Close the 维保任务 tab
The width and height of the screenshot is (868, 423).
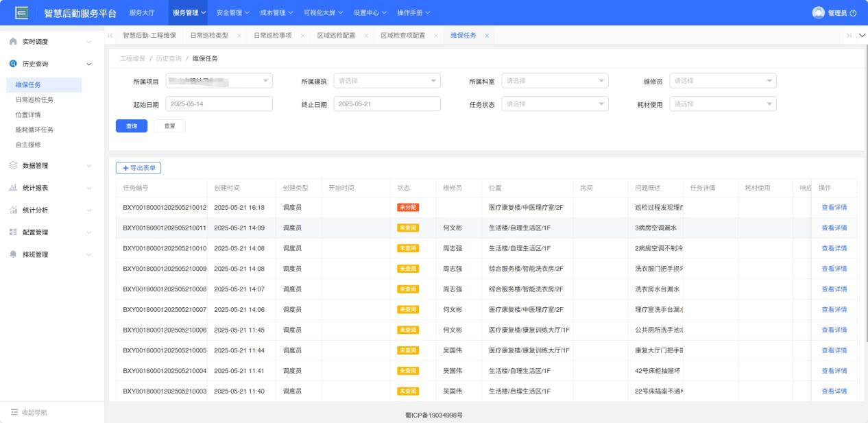(x=487, y=36)
